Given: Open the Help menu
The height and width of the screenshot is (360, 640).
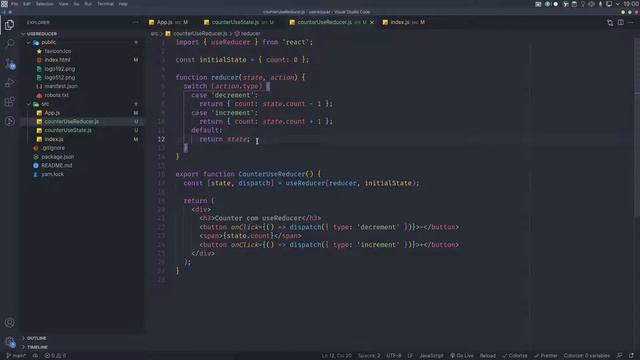Looking at the screenshot, I should pos(123,4).
